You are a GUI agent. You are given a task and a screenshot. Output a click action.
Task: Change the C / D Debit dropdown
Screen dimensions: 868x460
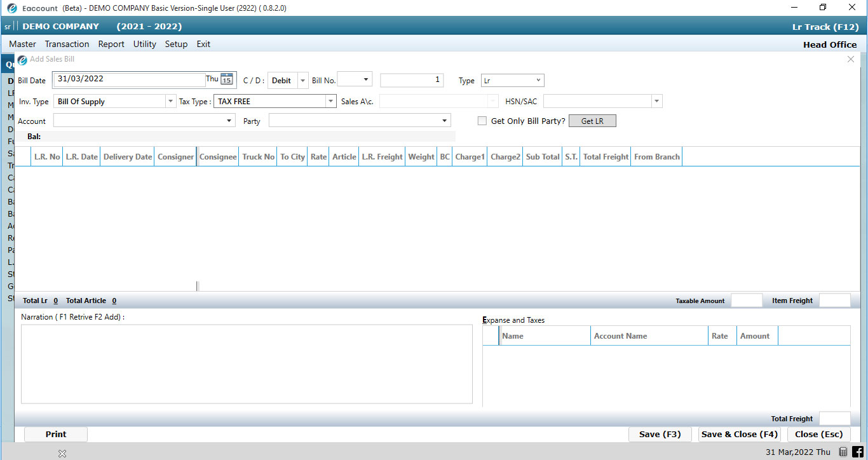pyautogui.click(x=302, y=80)
